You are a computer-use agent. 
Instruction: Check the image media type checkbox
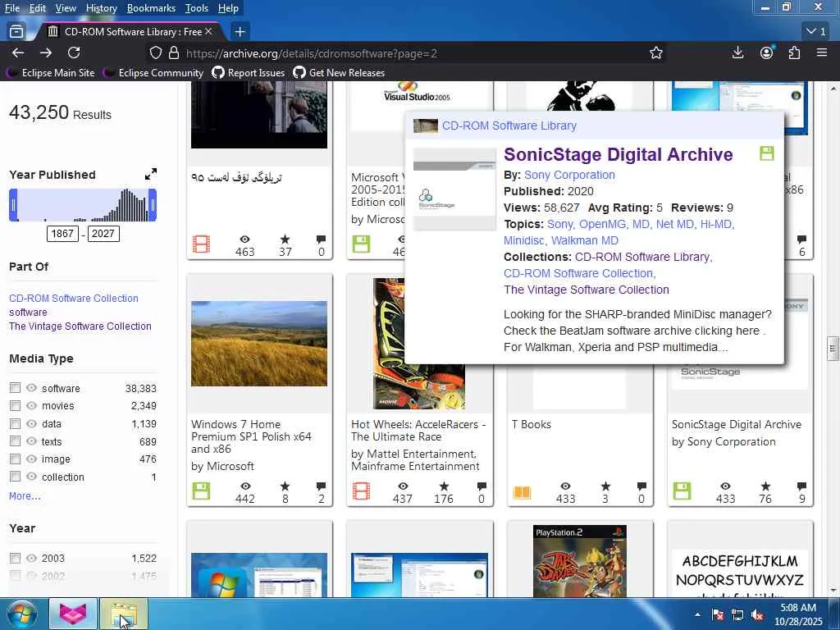coord(15,459)
